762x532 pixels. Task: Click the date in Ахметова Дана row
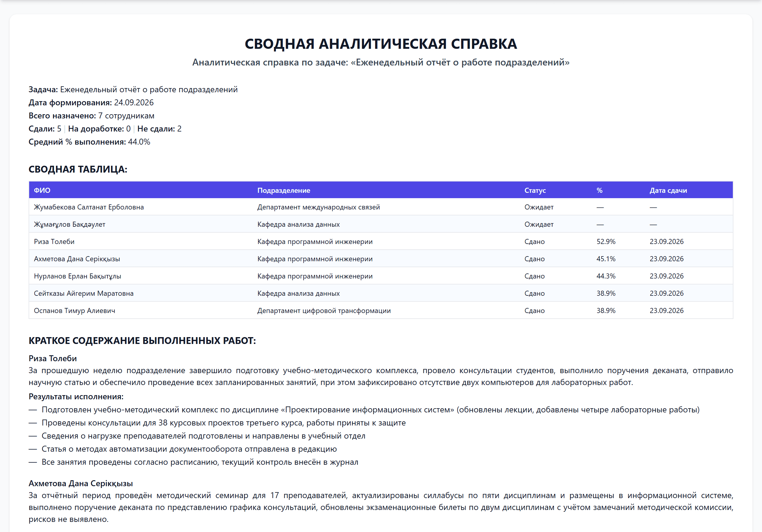pyautogui.click(x=666, y=259)
